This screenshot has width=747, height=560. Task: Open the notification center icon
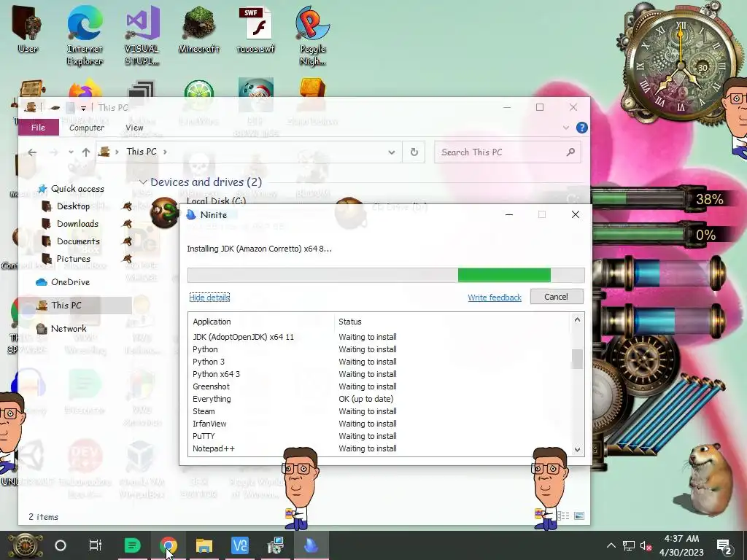coord(724,546)
